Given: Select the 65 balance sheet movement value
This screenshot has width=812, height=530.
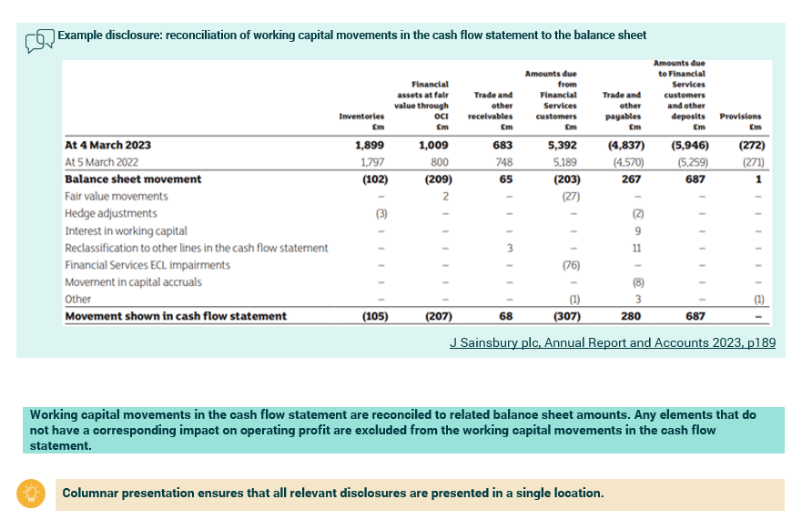Looking at the screenshot, I should coord(506,179).
